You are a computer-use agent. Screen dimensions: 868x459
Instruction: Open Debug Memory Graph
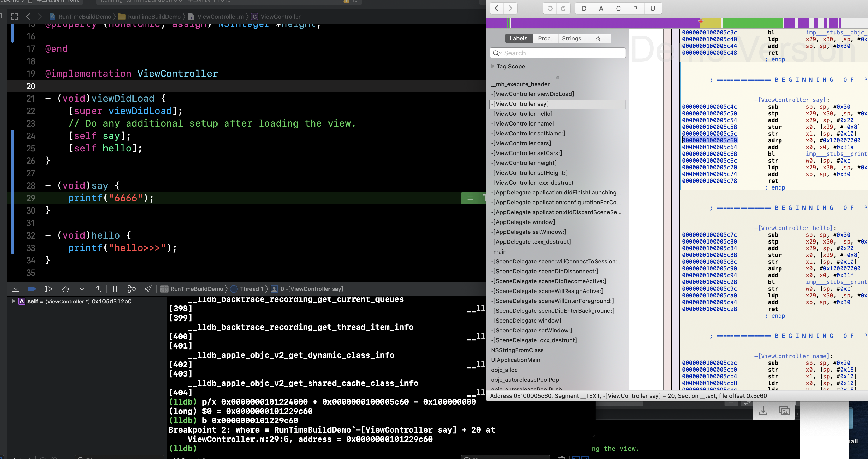[x=131, y=289]
